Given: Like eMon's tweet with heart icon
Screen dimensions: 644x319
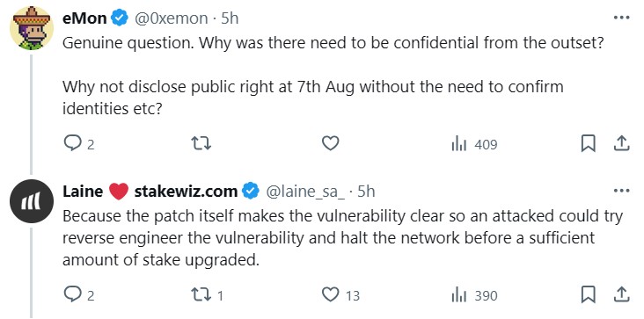Looking at the screenshot, I should [330, 143].
